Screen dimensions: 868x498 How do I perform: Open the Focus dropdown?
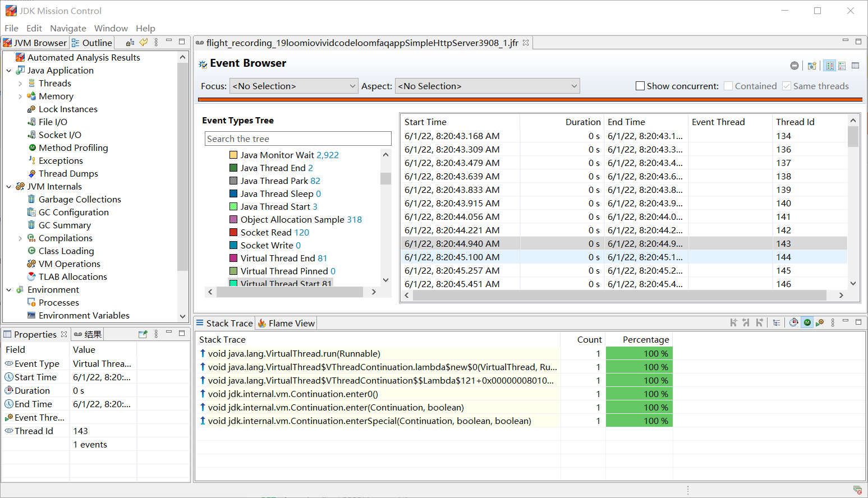pyautogui.click(x=293, y=86)
